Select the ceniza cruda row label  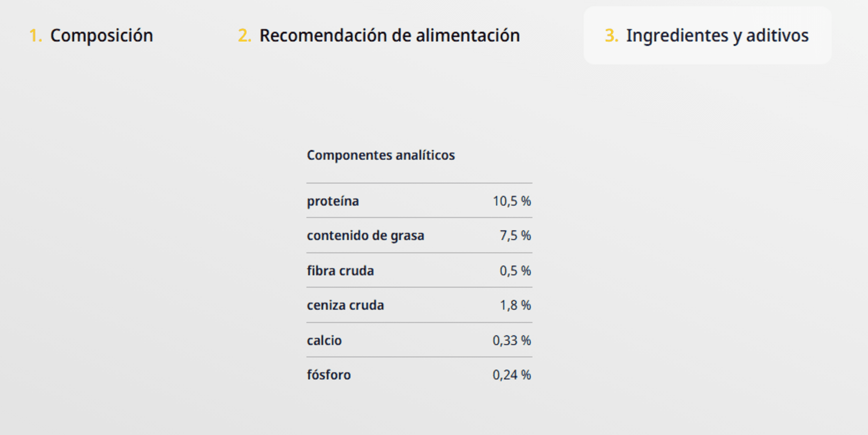(345, 305)
